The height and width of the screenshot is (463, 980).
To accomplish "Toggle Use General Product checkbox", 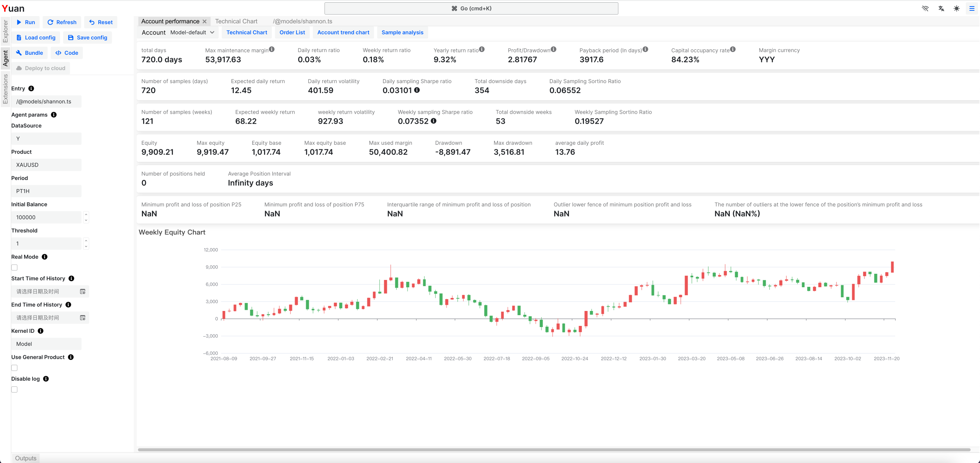I will click(15, 368).
